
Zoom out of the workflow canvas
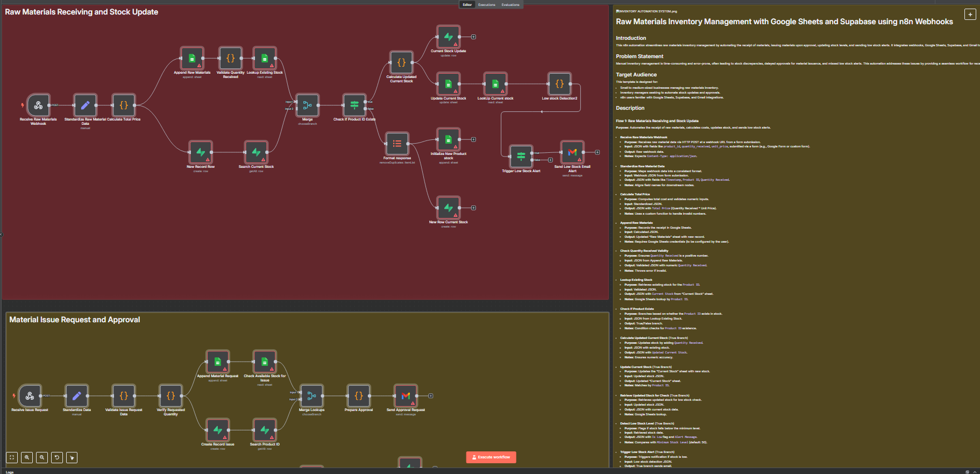tap(42, 457)
